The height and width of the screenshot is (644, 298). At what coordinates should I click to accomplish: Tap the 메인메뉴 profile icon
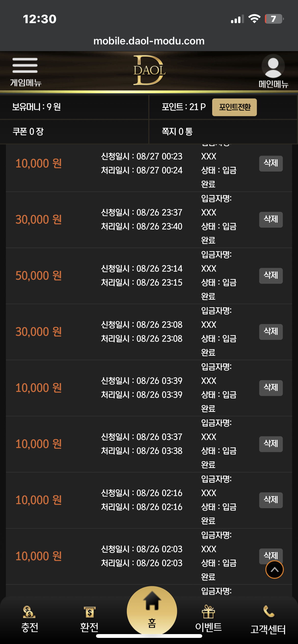(273, 71)
